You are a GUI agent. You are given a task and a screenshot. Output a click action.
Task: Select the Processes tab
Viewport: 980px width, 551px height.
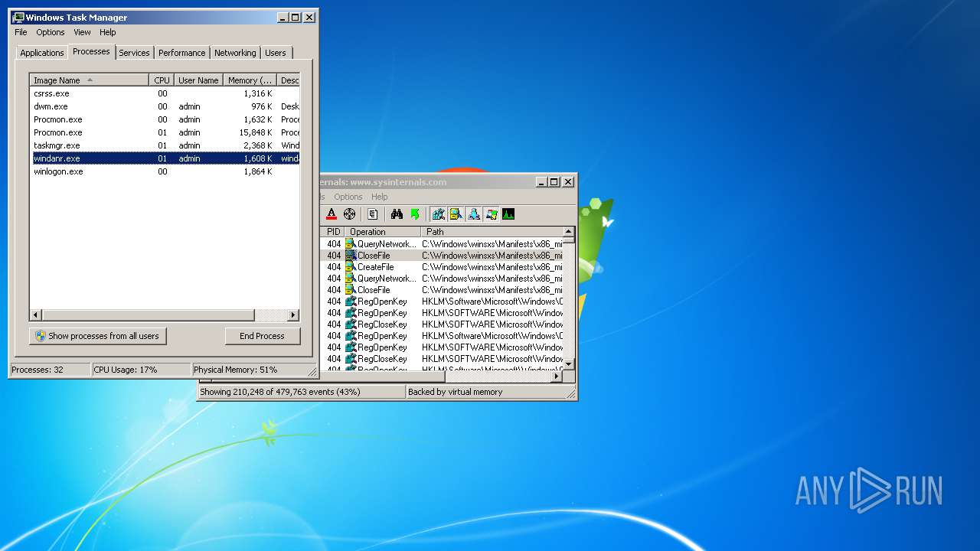(91, 51)
